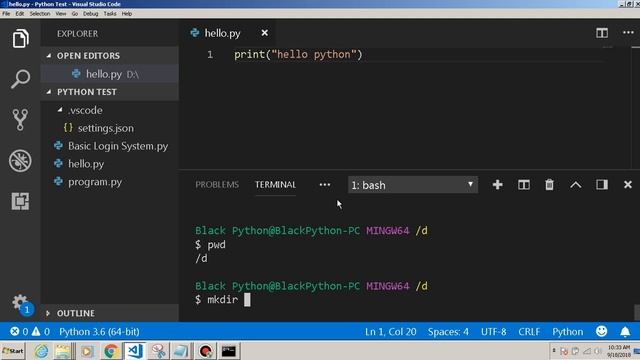The height and width of the screenshot is (360, 640).
Task: Open the Extensions view
Action: pyautogui.click(x=20, y=201)
